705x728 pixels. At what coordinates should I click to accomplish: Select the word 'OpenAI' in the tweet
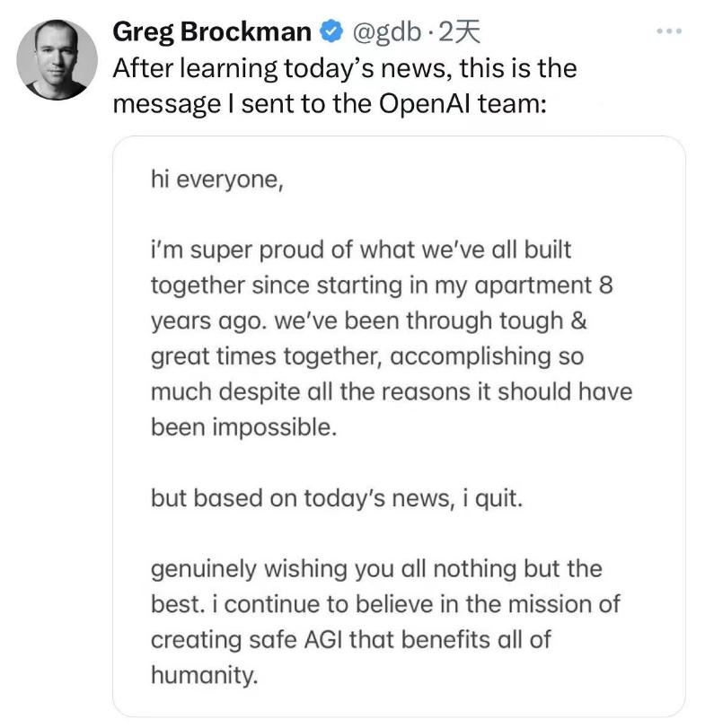coord(425,103)
